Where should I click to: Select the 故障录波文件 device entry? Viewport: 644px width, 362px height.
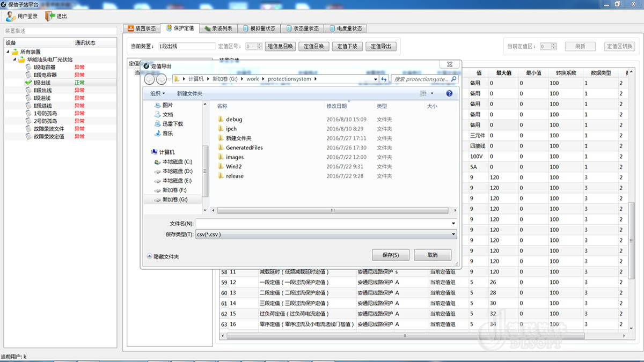click(48, 129)
